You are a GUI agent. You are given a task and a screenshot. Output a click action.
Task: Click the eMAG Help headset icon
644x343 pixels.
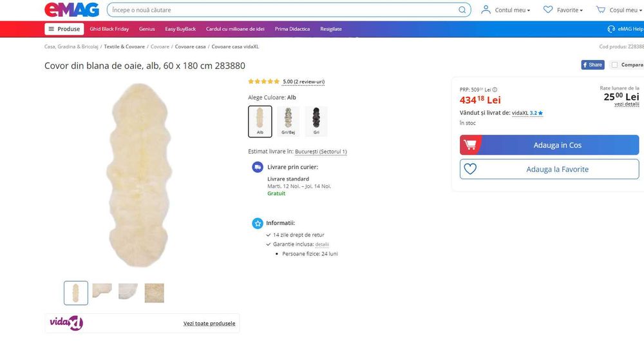point(611,29)
